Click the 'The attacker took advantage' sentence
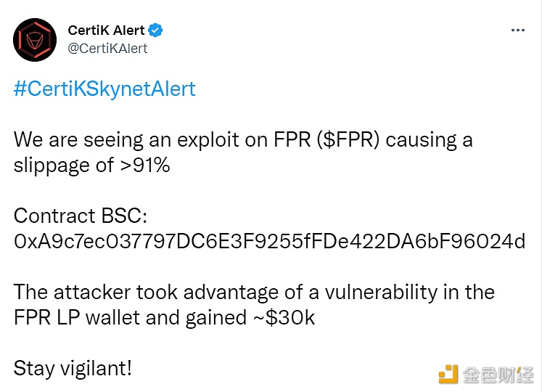 [x=146, y=292]
